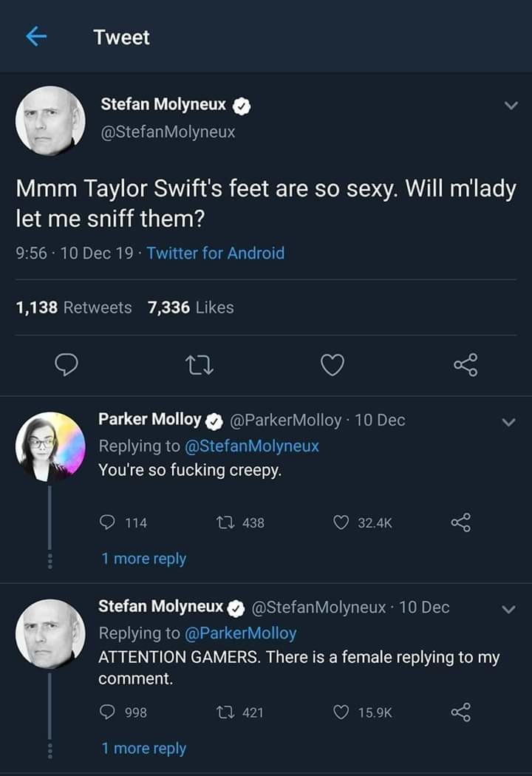
Task: Show 1 more reply under Parker Molloy
Action: point(144,559)
